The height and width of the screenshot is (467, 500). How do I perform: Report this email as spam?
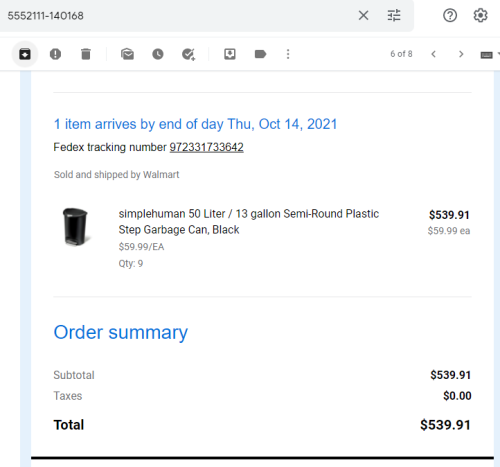click(55, 54)
